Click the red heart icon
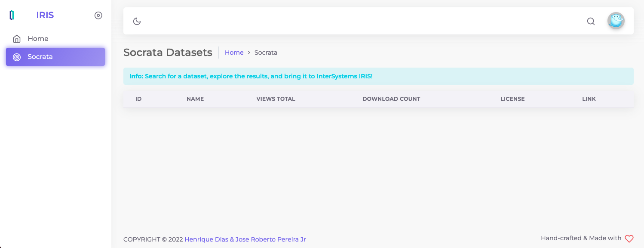 click(629, 239)
